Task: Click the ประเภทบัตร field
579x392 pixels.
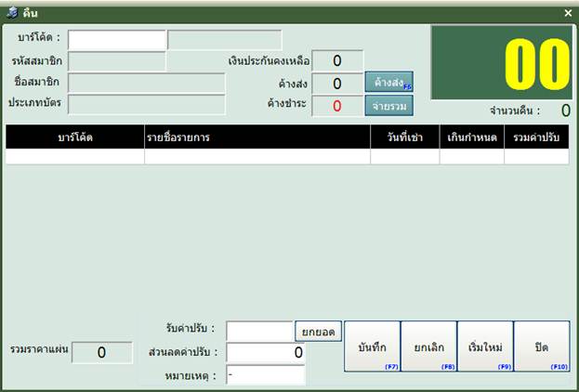Action: click(147, 104)
